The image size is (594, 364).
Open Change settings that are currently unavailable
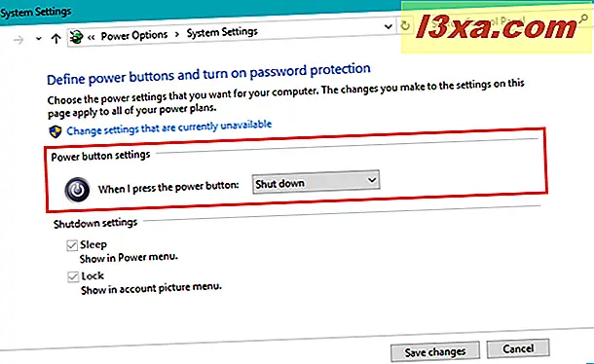coord(169,127)
